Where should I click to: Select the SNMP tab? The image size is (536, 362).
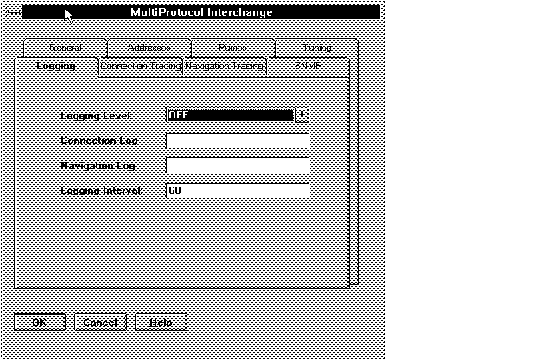click(x=308, y=66)
